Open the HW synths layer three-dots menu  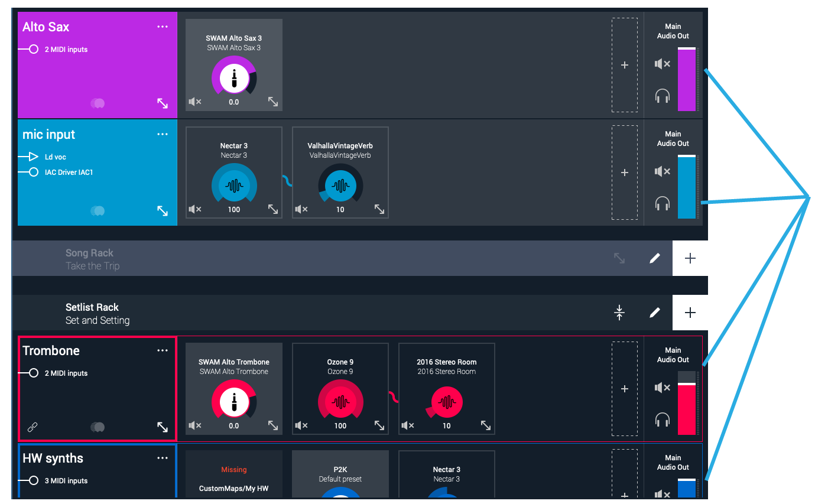163,458
